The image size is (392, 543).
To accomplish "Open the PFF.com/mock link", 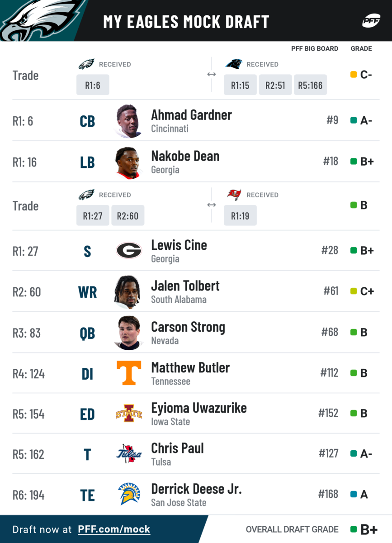I will tap(114, 529).
